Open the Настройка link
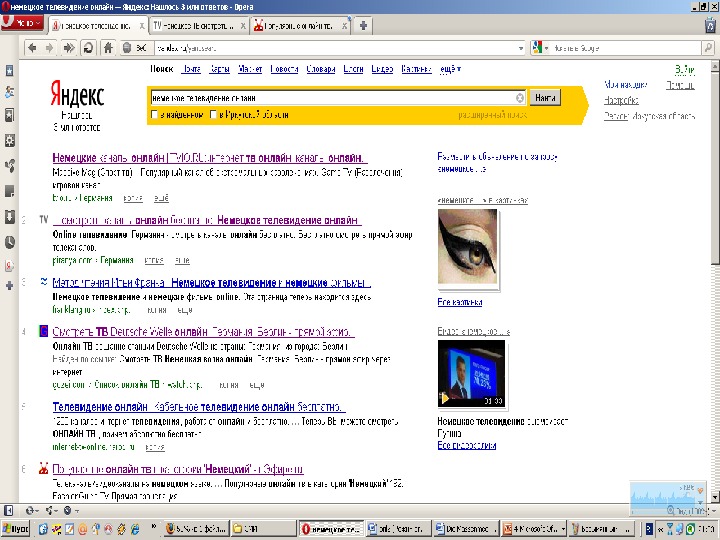This screenshot has height=540, width=720. pyautogui.click(x=621, y=100)
